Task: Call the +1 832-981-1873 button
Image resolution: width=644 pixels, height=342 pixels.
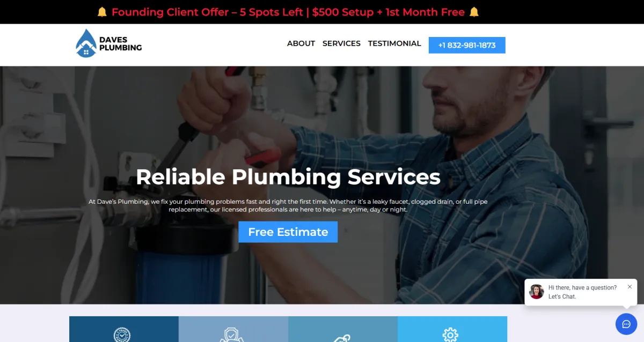Action: pos(467,45)
